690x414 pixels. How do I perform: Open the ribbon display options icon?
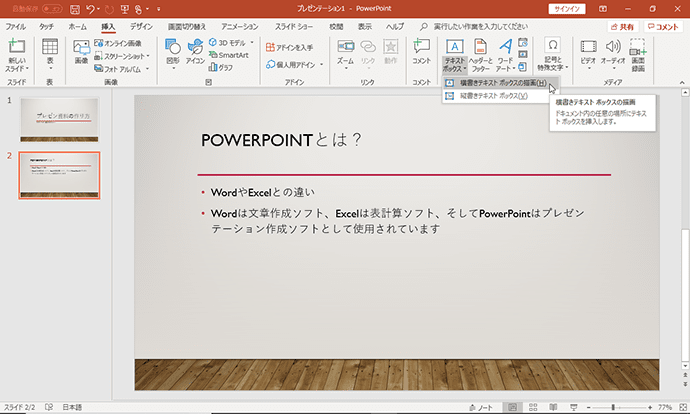[x=603, y=9]
